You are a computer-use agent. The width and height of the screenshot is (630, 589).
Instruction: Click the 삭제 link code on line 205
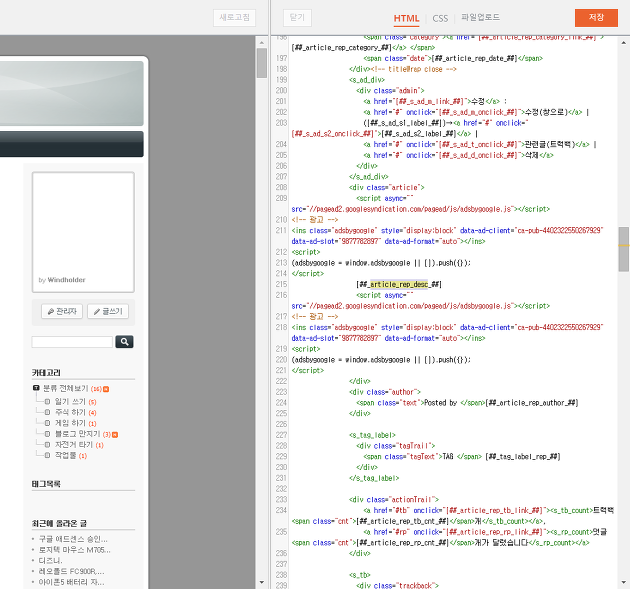(458, 155)
